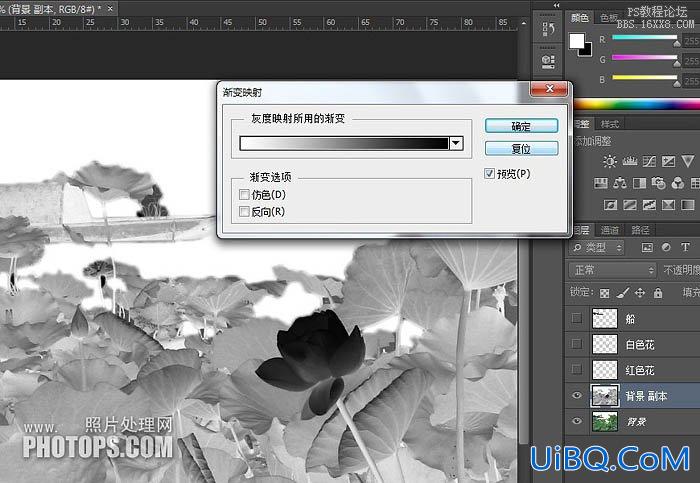
Task: Collapse panels with double-arrow icon
Action: tap(556, 5)
